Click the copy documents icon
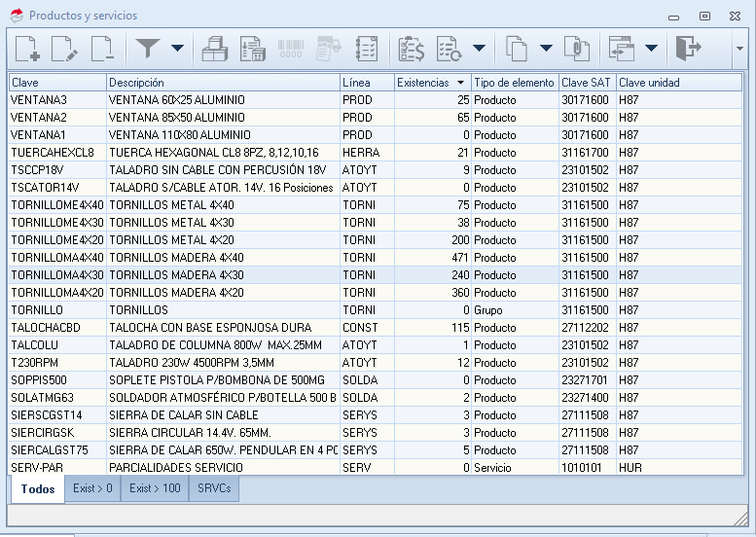Screen dimensions: 756x537 (x=517, y=49)
